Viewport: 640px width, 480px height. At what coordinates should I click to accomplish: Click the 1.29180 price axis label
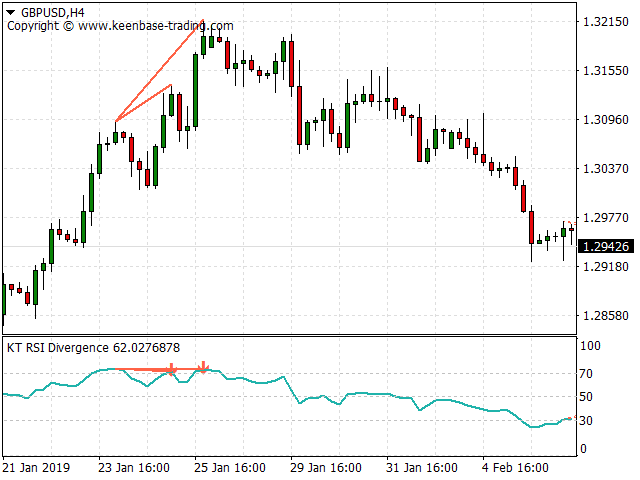tap(606, 267)
